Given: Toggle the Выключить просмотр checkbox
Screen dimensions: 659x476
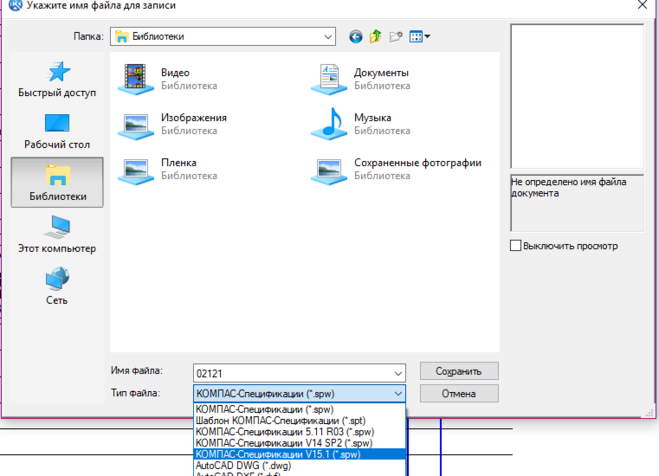Looking at the screenshot, I should pos(516,246).
